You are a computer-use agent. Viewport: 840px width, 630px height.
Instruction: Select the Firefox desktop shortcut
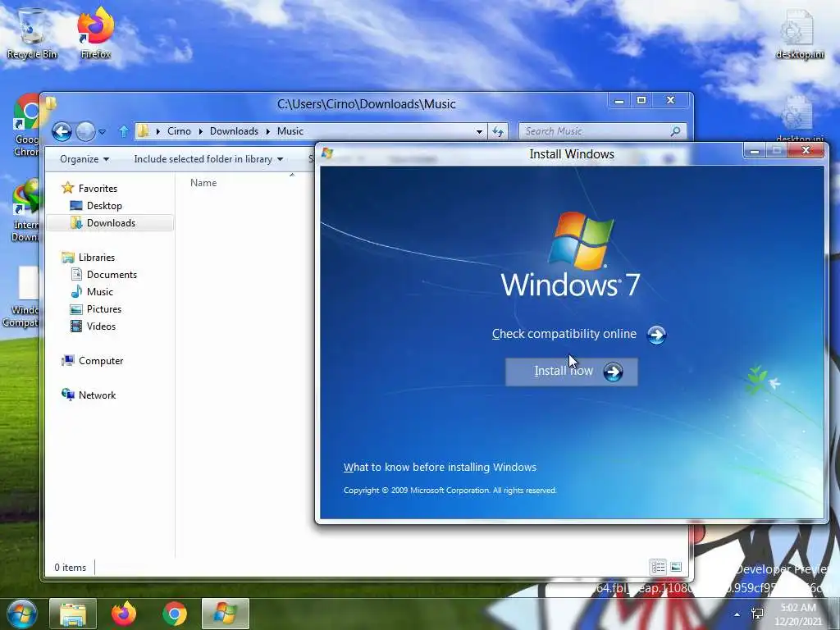pyautogui.click(x=96, y=34)
